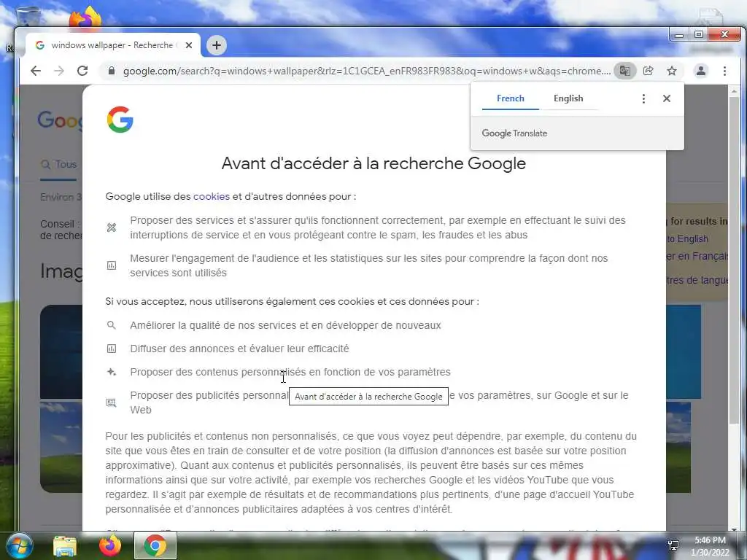Click the network tray icon
Viewport: 747px width, 560px height.
pos(673,545)
